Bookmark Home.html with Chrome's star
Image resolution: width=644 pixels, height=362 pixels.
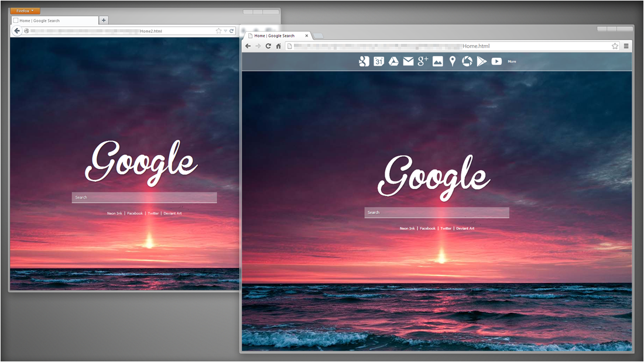(615, 45)
